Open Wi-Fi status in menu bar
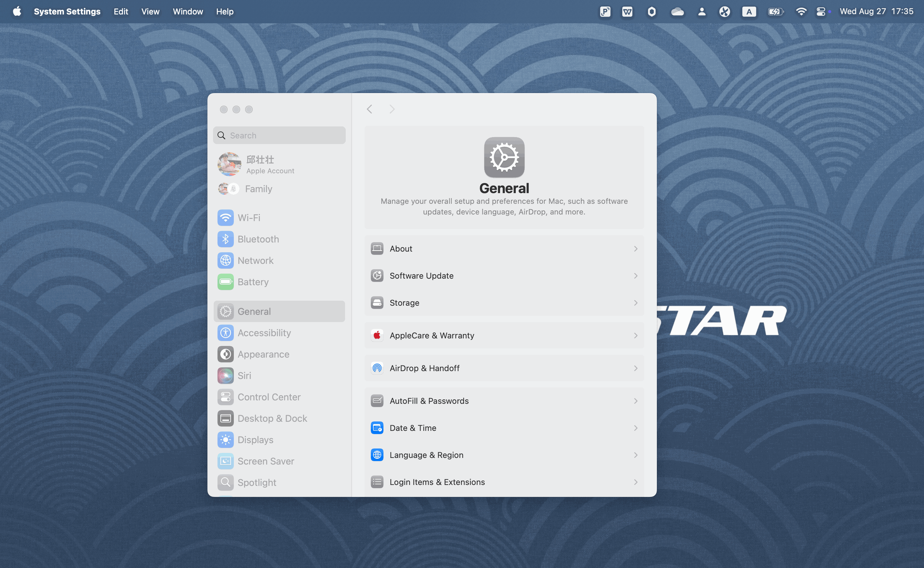This screenshot has height=568, width=924. [x=801, y=11]
